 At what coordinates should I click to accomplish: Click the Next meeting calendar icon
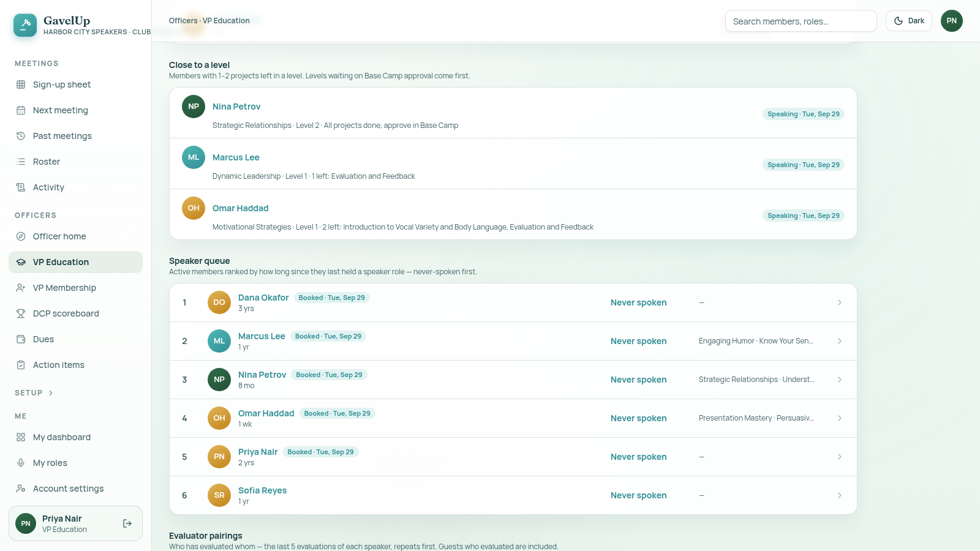[x=21, y=110]
